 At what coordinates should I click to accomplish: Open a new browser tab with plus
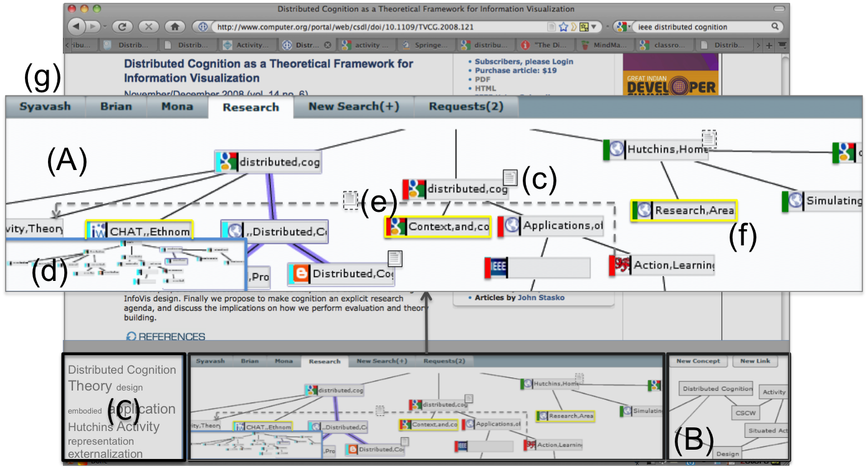click(769, 45)
